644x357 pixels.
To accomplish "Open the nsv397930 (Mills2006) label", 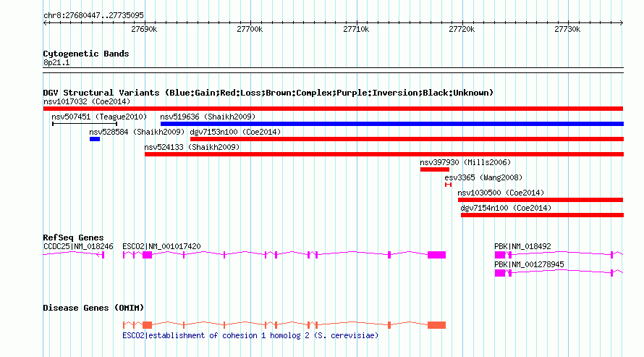I will click(465, 162).
